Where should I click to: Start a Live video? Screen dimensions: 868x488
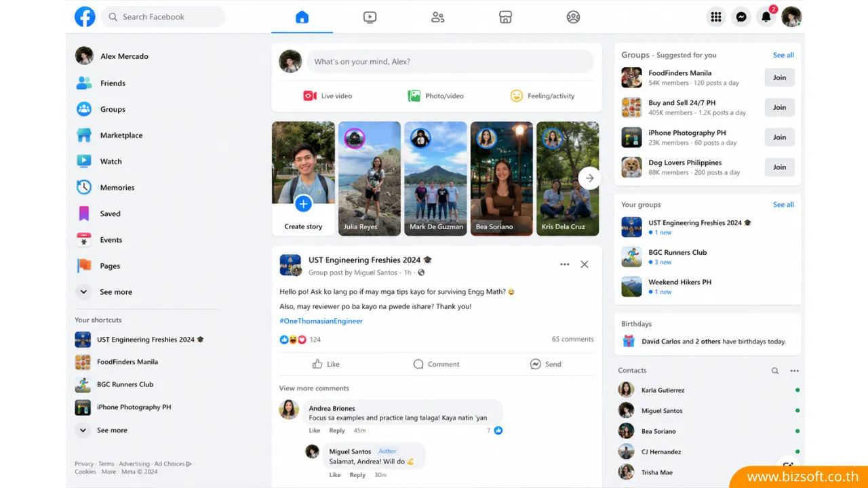(328, 96)
